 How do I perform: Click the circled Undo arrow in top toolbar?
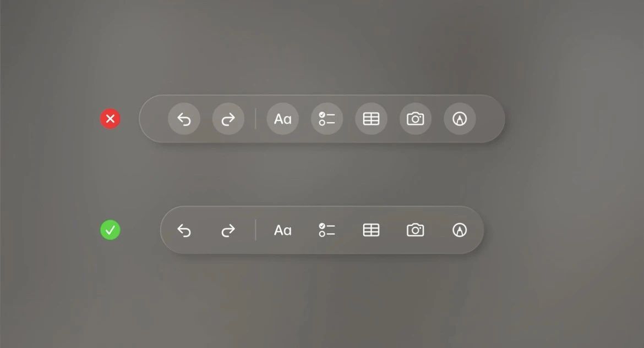tap(184, 119)
